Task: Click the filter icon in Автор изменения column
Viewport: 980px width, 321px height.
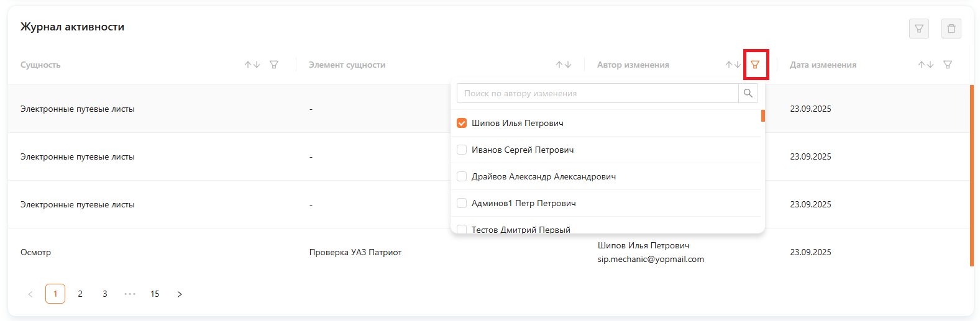Action: 755,65
